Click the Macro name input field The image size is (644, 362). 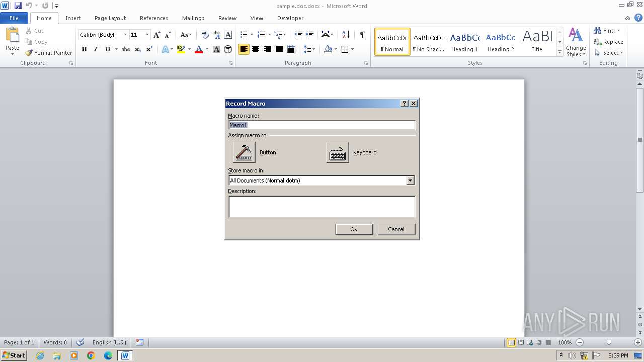[322, 125]
